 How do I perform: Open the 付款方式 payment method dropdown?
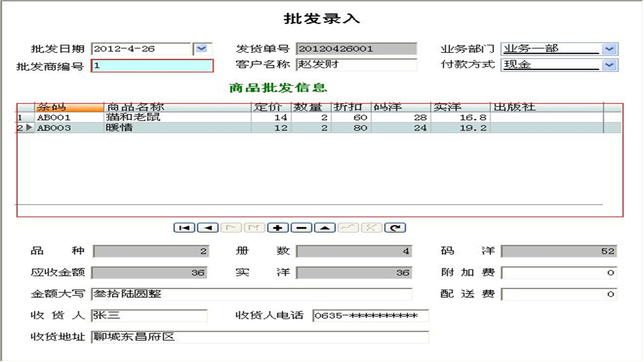610,65
